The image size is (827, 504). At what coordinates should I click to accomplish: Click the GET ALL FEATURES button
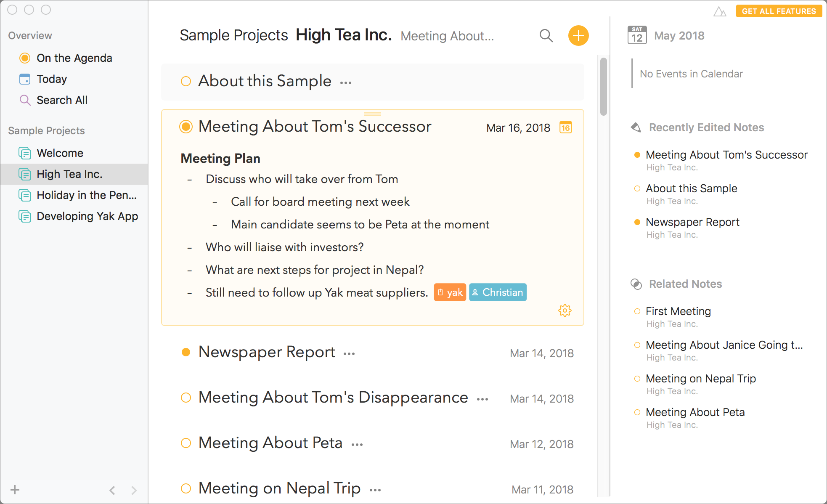pos(779,11)
